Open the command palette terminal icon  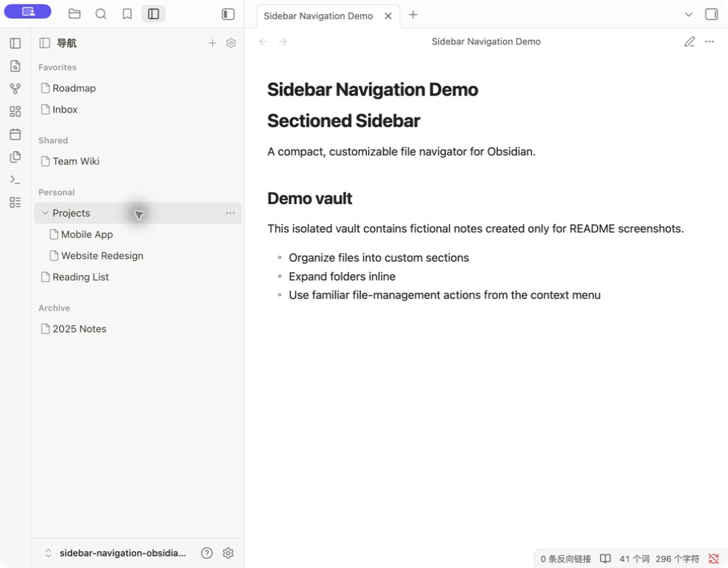coord(16,180)
